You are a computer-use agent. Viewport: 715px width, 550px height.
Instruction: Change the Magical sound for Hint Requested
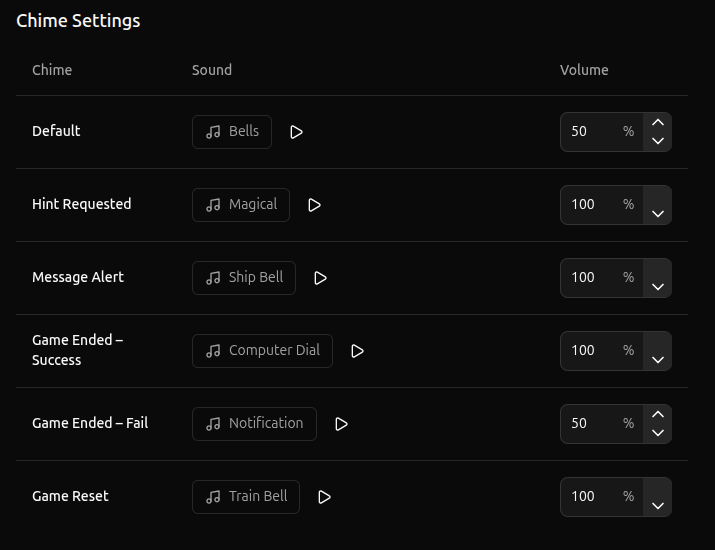pos(241,205)
